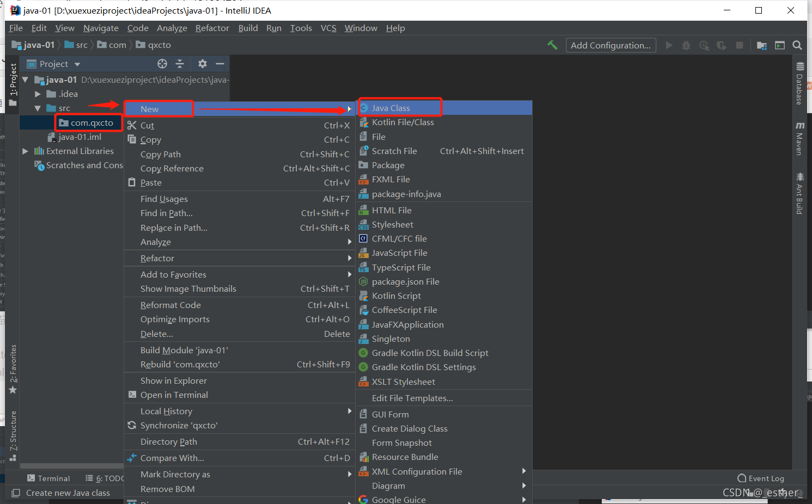Expand the .idea folder node
This screenshot has height=504, width=812.
[38, 94]
